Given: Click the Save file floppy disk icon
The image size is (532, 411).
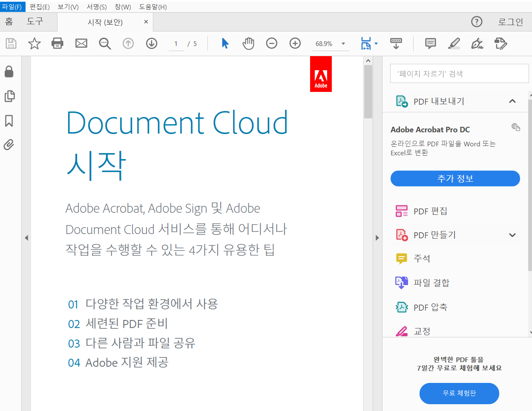Looking at the screenshot, I should pos(11,43).
